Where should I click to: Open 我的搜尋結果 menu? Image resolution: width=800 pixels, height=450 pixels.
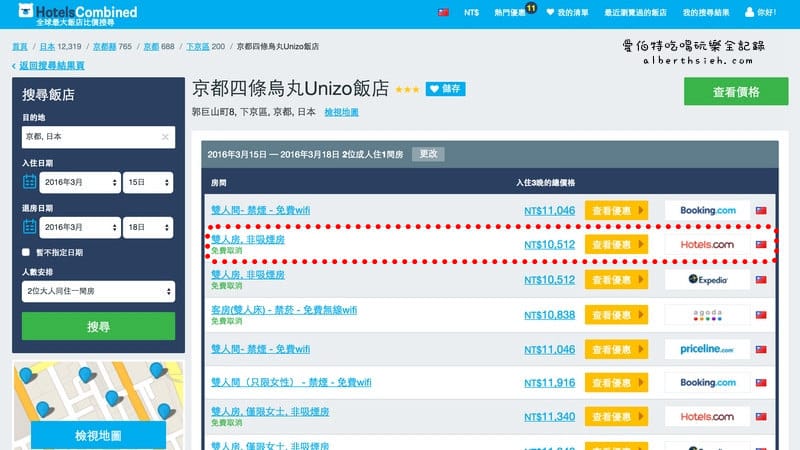point(706,12)
